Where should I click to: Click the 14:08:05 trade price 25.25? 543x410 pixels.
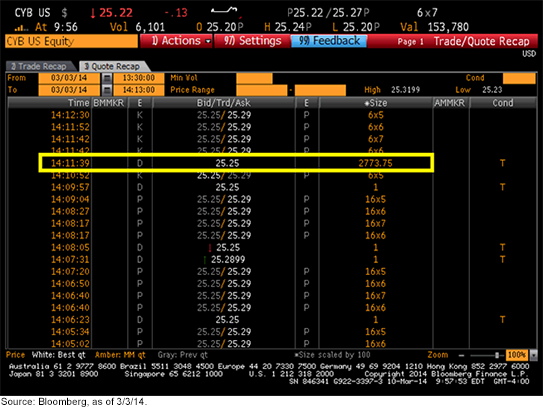point(228,248)
